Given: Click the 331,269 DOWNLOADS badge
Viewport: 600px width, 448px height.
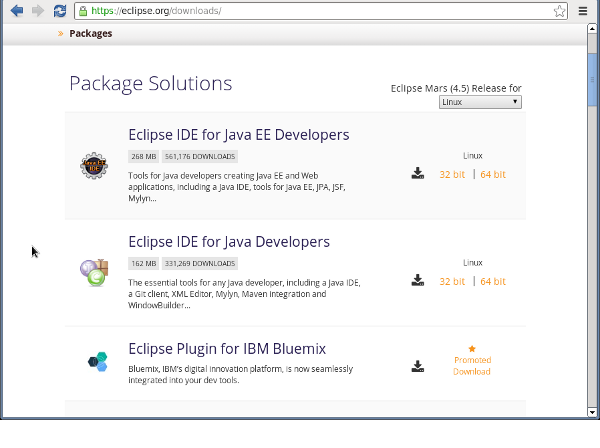Looking at the screenshot, I should (x=200, y=264).
